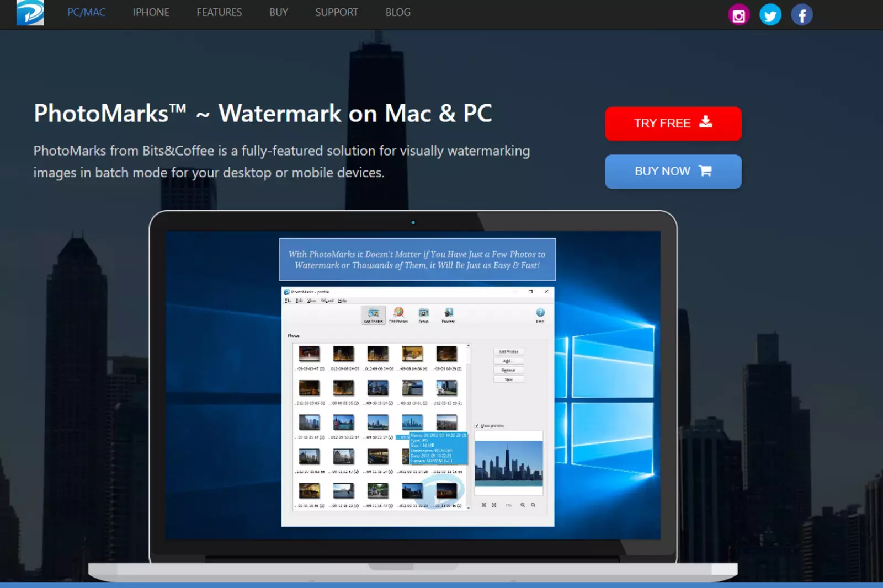Click the Chicago skyline preview image
This screenshot has height=588, width=883.
click(x=509, y=463)
